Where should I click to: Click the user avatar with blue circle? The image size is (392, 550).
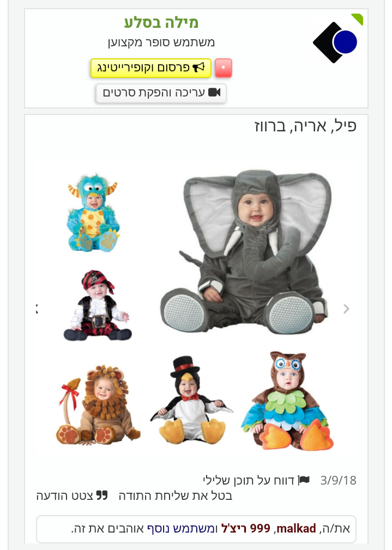point(335,43)
